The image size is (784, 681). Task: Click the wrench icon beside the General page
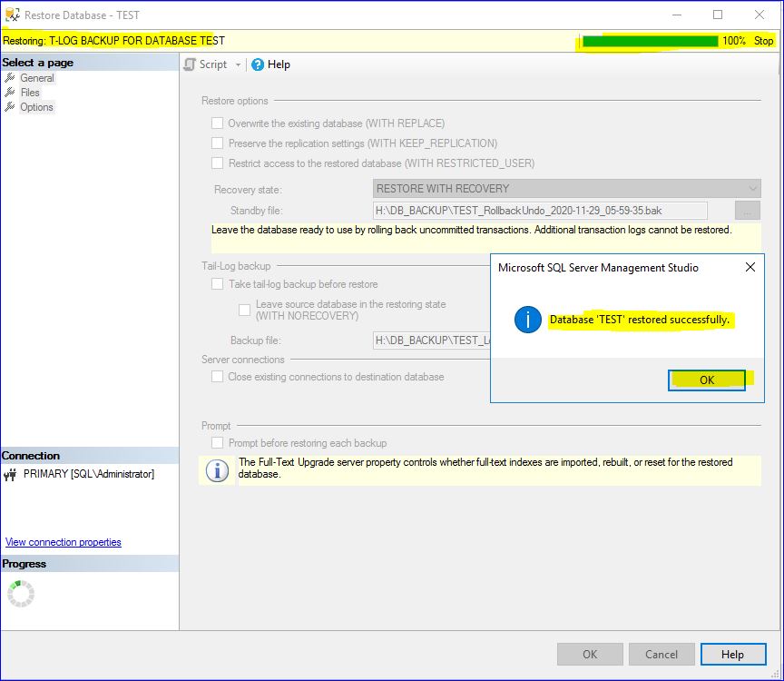coord(10,78)
